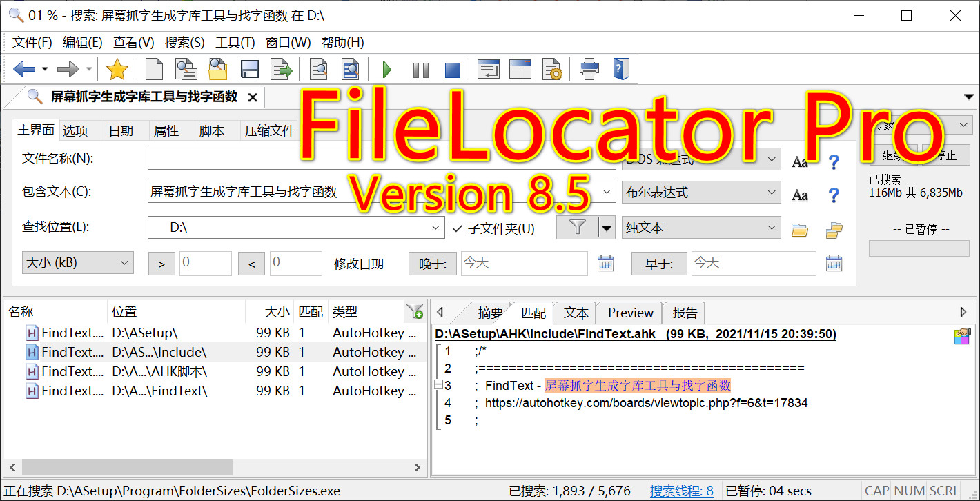
Task: Open the 大小 (kB) dropdown
Action: pyautogui.click(x=78, y=263)
